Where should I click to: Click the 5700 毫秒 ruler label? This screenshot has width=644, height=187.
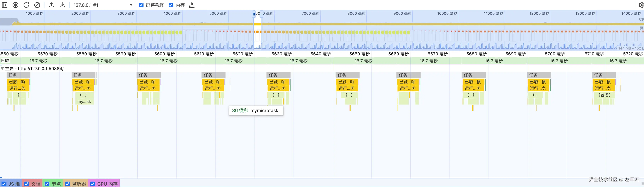tap(555, 54)
